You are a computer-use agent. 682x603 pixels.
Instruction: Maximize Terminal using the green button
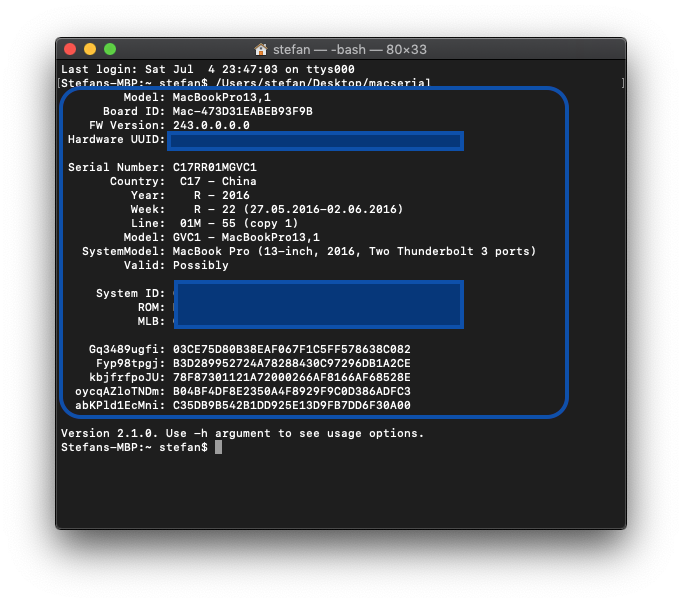[110, 49]
